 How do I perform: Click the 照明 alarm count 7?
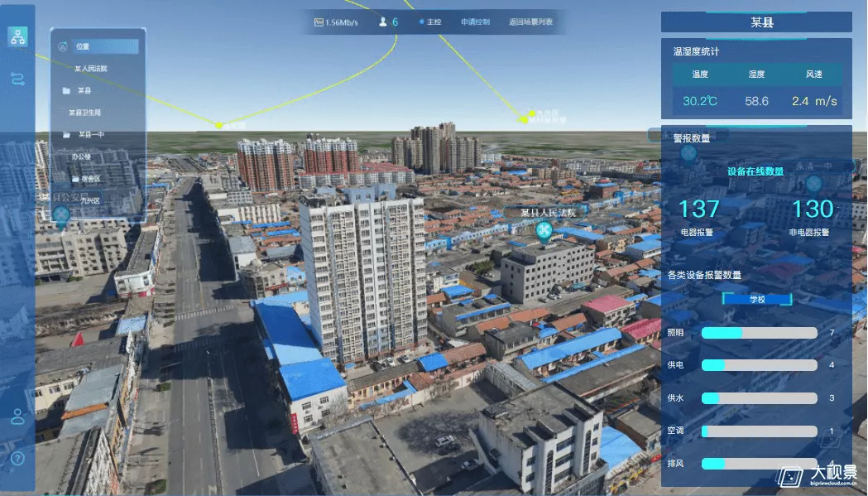[832, 333]
